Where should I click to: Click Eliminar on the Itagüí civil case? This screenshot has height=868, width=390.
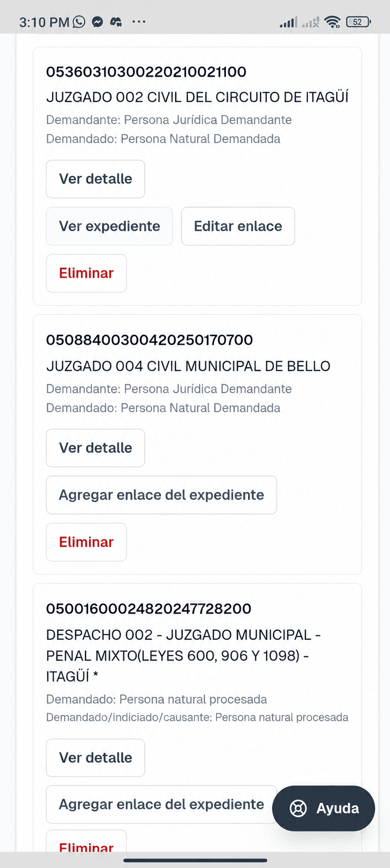coord(86,273)
